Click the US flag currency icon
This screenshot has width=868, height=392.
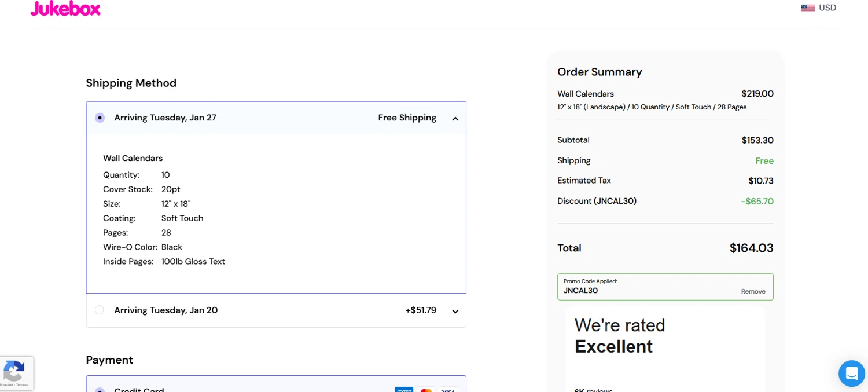808,8
